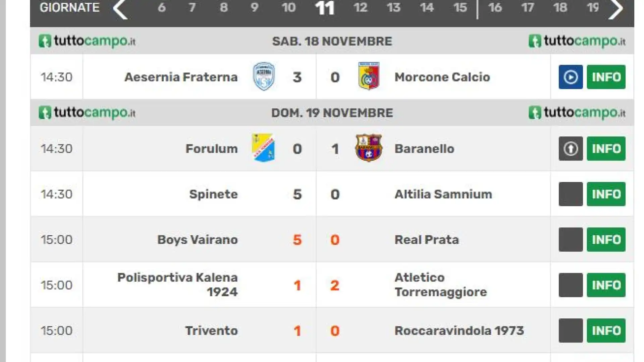Viewport: 644px width, 362px height.
Task: Select giornata 6 tab
Action: pyautogui.click(x=162, y=7)
